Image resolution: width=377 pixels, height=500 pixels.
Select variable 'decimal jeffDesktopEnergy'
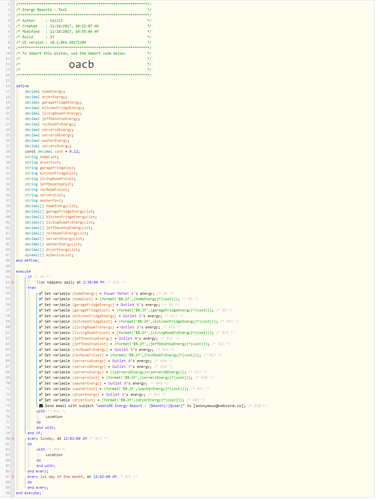(52, 119)
